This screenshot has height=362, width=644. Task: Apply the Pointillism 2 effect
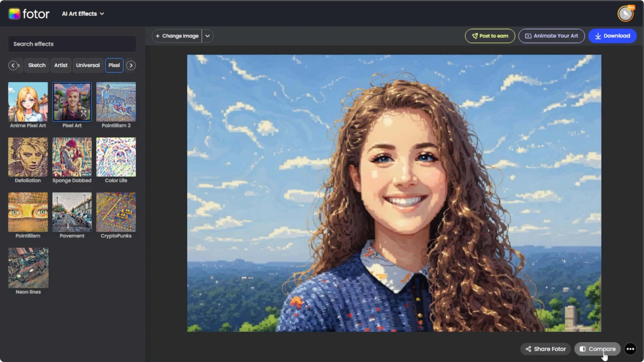click(116, 102)
